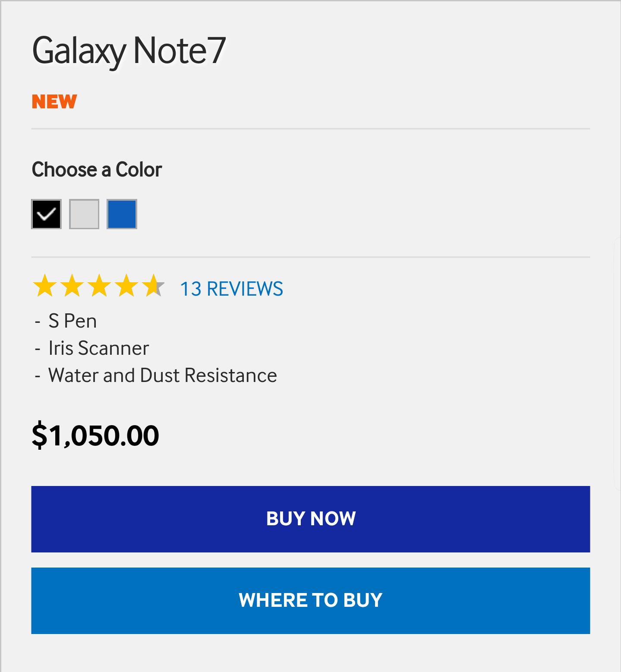
Task: Click the Iris Scanner feature item
Action: [x=98, y=348]
